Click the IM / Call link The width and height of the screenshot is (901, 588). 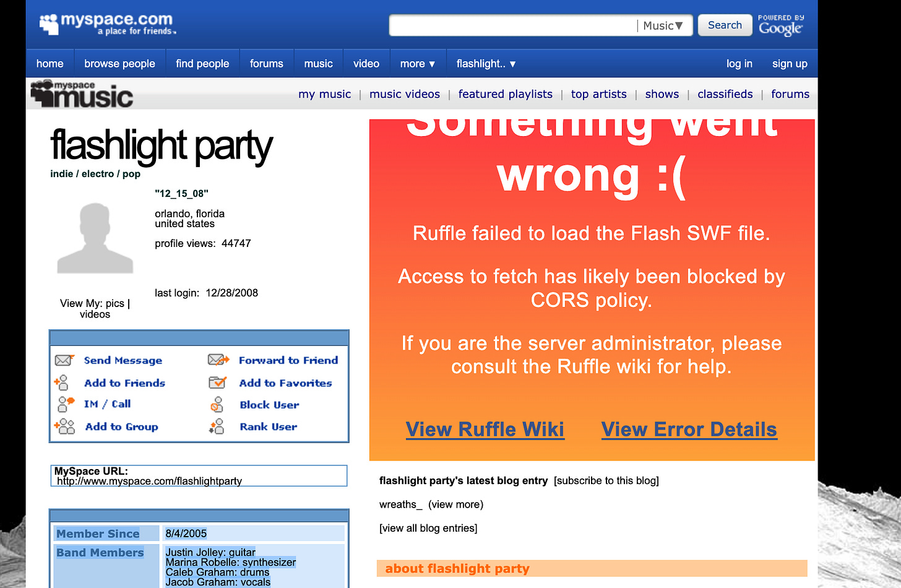107,404
